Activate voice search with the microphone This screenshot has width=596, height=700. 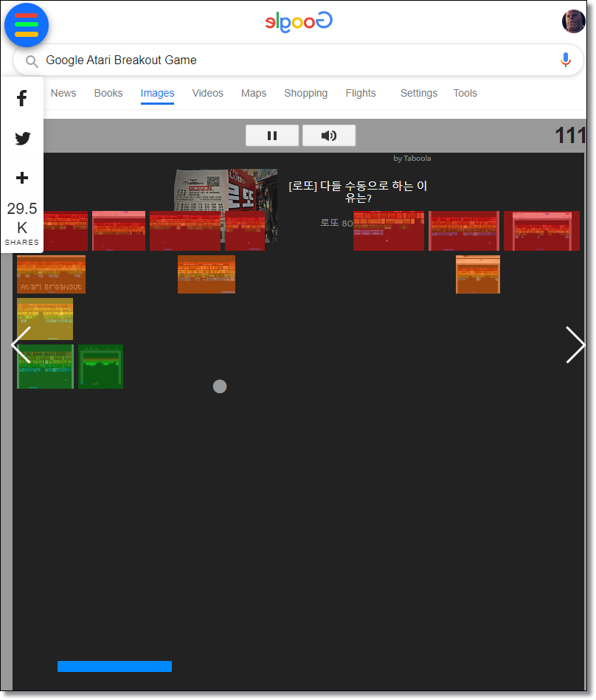tap(566, 60)
